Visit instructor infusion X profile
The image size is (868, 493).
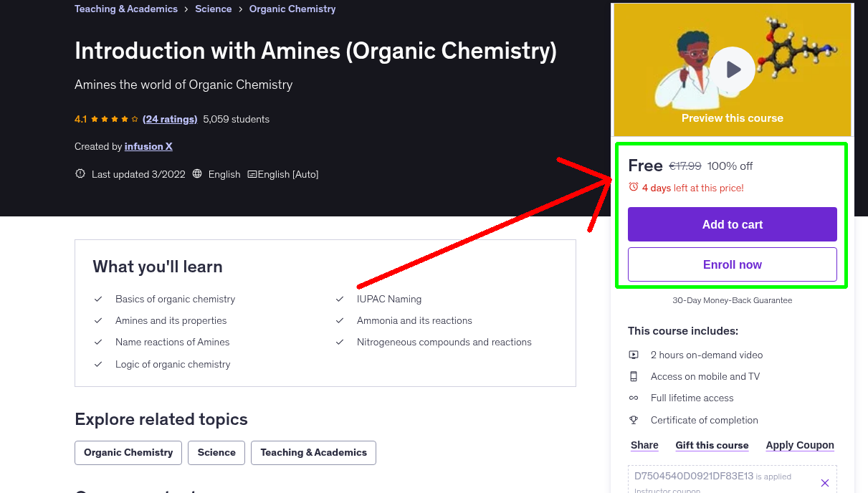[148, 146]
